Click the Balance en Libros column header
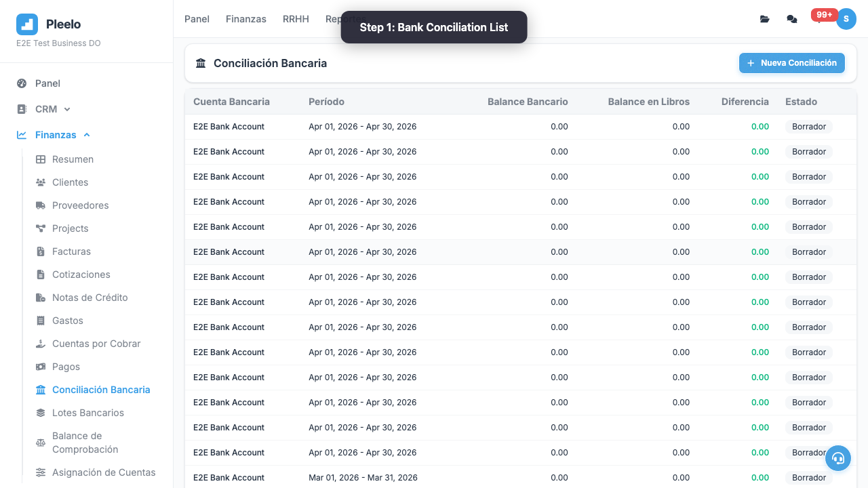The image size is (868, 488). (649, 102)
